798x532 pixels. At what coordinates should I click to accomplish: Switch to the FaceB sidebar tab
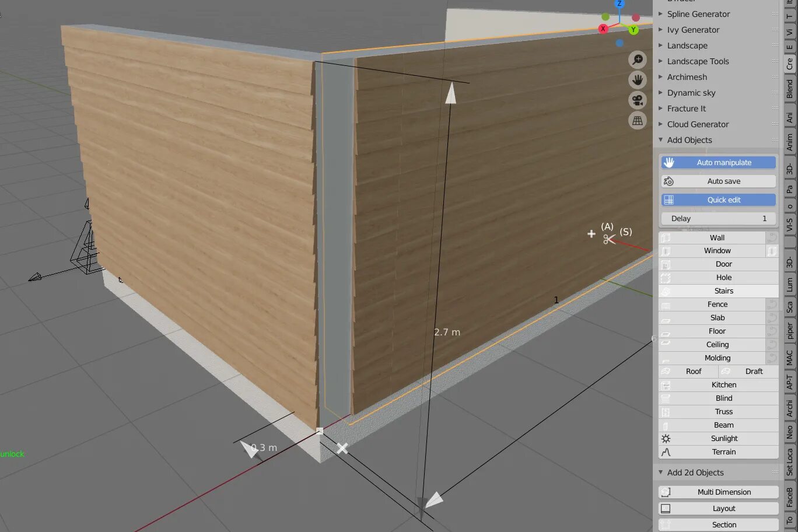tap(790, 497)
